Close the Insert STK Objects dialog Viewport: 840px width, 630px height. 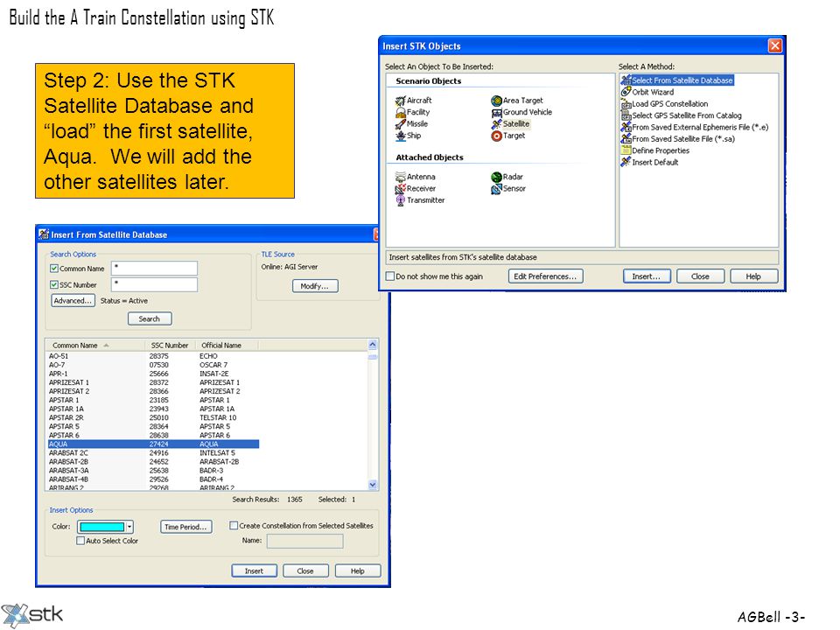[774, 46]
